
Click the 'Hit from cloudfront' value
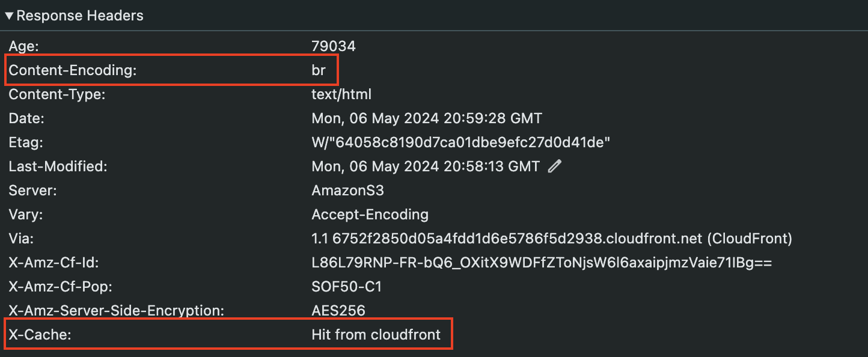376,335
